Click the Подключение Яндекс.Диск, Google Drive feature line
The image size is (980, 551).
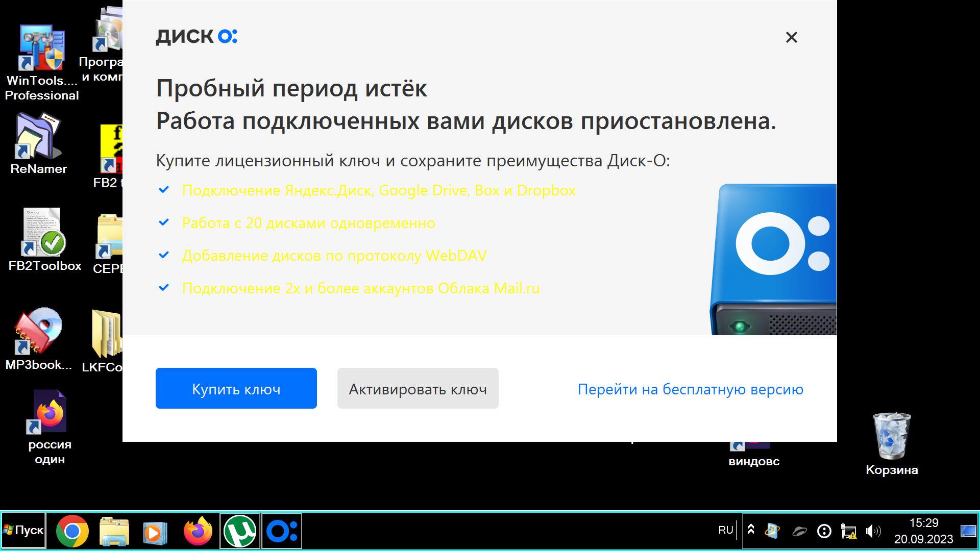click(379, 190)
